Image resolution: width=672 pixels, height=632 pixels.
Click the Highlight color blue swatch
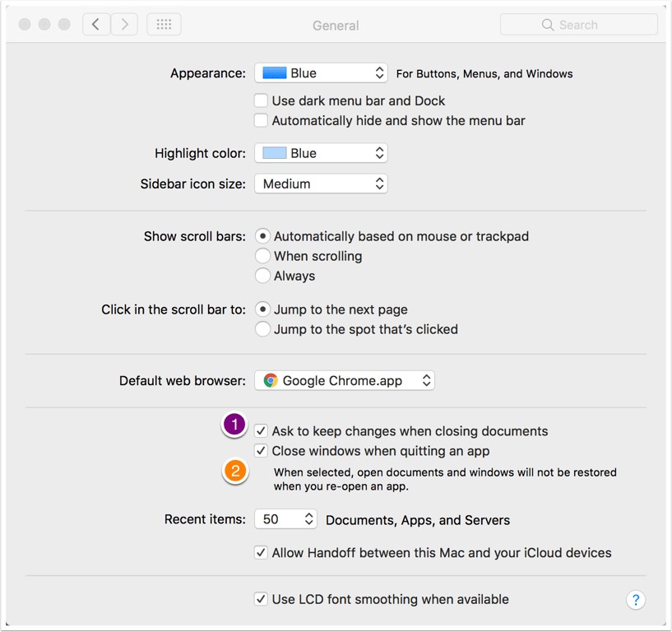pyautogui.click(x=275, y=154)
